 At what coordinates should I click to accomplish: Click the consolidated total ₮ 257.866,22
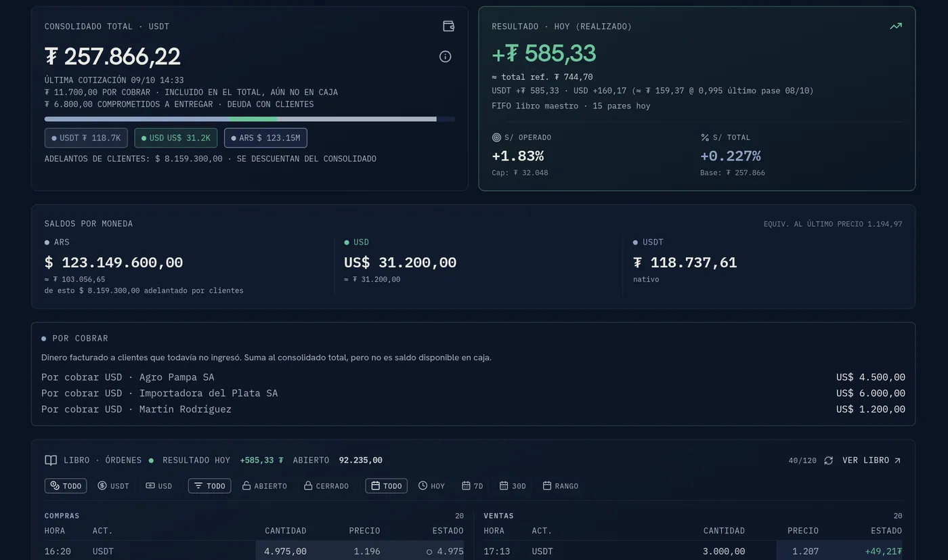click(x=112, y=57)
